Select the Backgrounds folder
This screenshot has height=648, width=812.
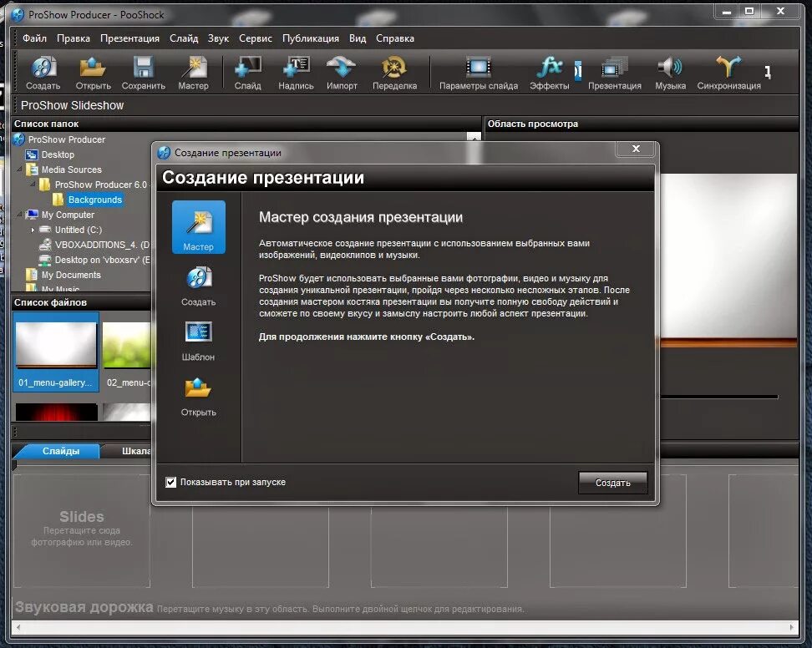pyautogui.click(x=94, y=200)
